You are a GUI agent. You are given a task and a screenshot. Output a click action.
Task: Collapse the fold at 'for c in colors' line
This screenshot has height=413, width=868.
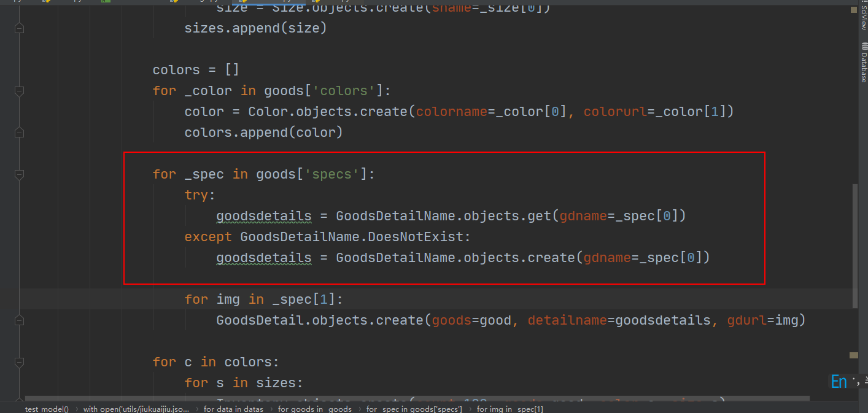pos(19,362)
